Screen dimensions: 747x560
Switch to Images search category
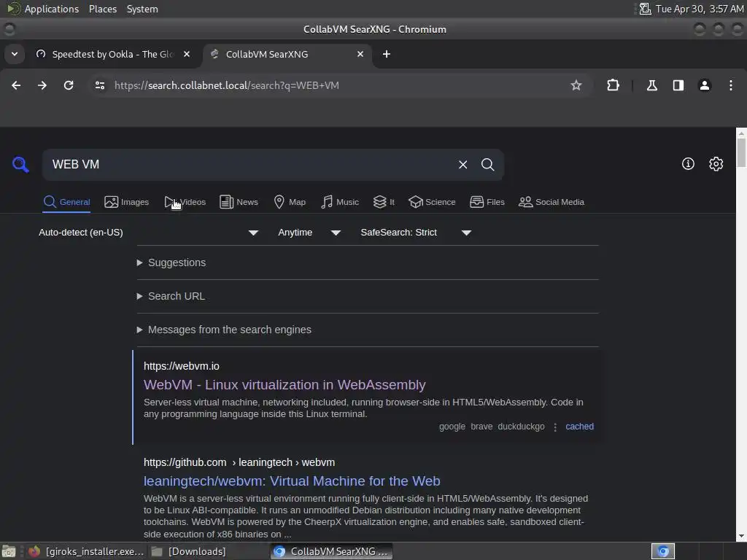(x=127, y=202)
